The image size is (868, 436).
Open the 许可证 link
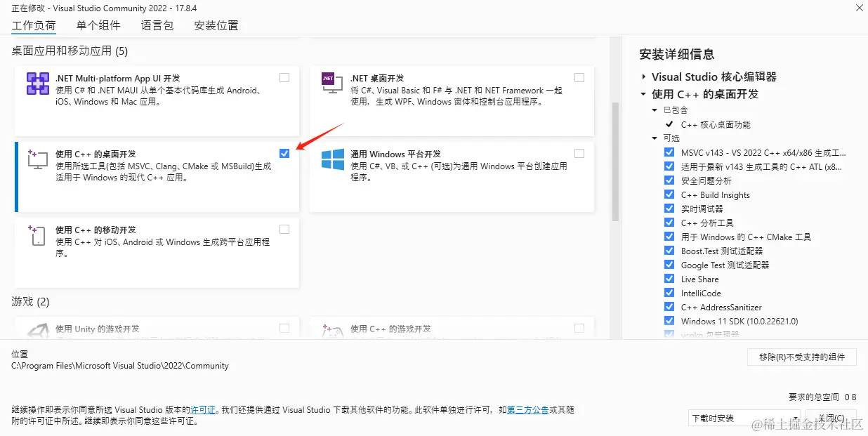[x=204, y=410]
